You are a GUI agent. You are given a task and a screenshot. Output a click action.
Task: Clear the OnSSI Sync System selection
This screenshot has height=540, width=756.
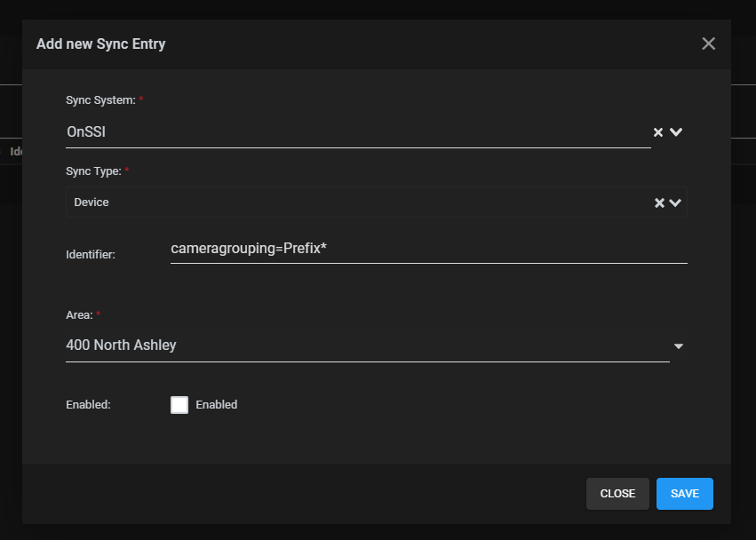coord(658,132)
